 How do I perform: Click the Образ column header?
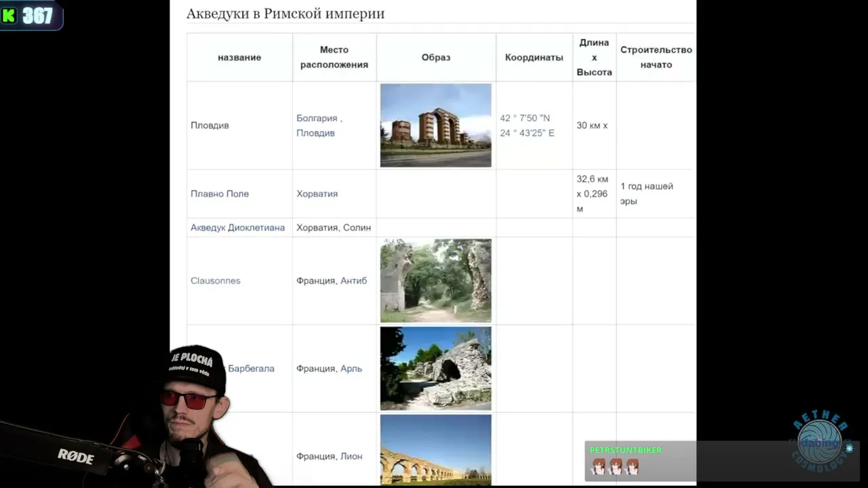tap(436, 58)
